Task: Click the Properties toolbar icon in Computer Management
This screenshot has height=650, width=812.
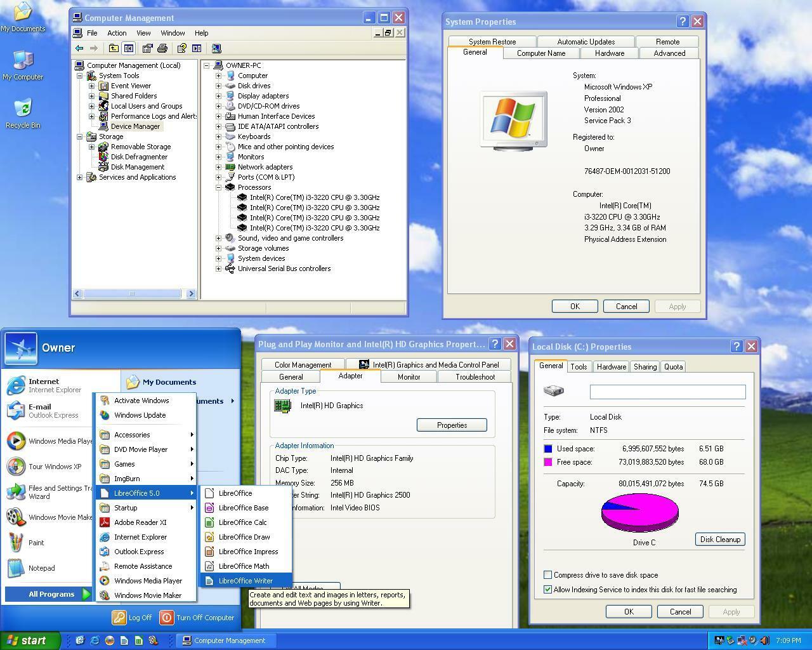Action: tap(147, 48)
